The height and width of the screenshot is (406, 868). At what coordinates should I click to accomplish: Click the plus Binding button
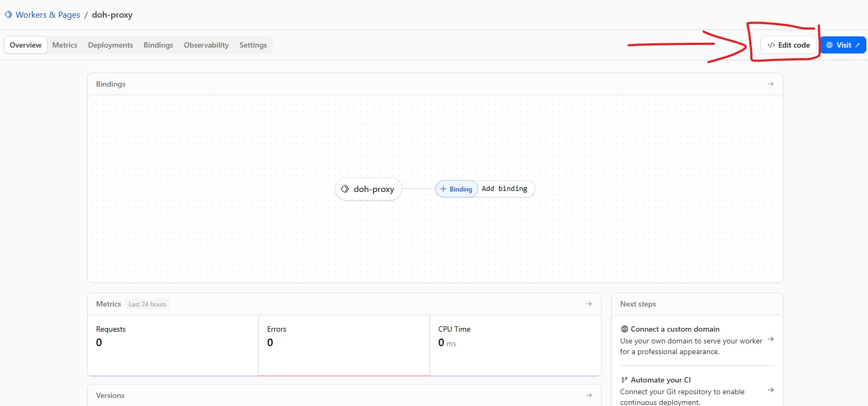[456, 189]
